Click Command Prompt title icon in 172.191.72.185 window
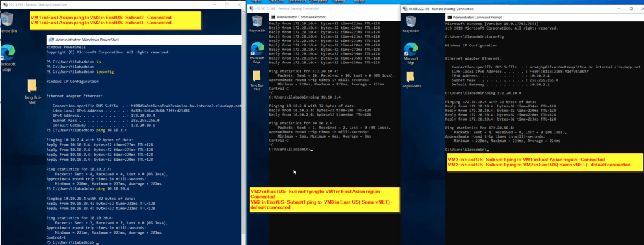The height and width of the screenshot is (245, 644). point(273,17)
